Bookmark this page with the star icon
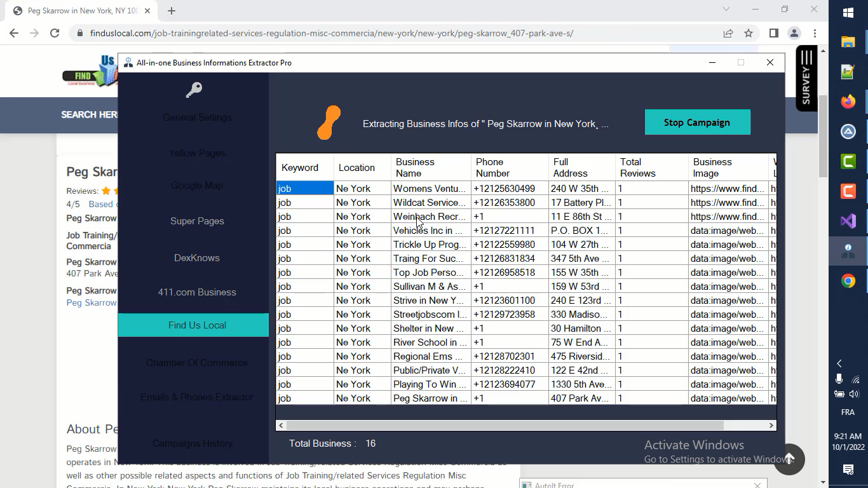The image size is (868, 488). (749, 33)
